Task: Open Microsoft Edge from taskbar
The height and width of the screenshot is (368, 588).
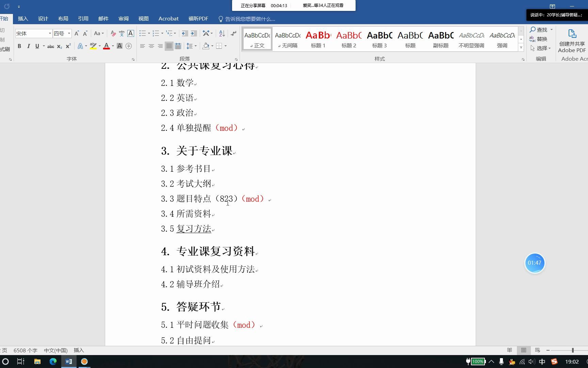Action: click(x=53, y=362)
